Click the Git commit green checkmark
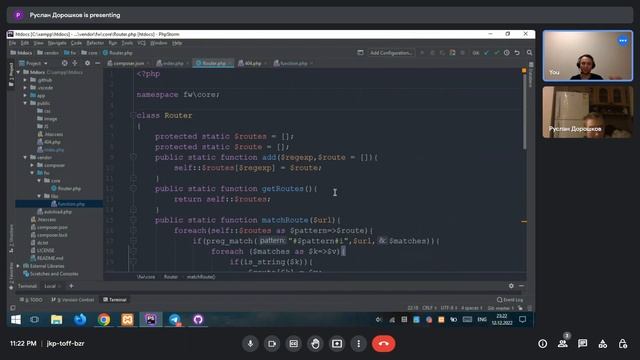 click(496, 53)
